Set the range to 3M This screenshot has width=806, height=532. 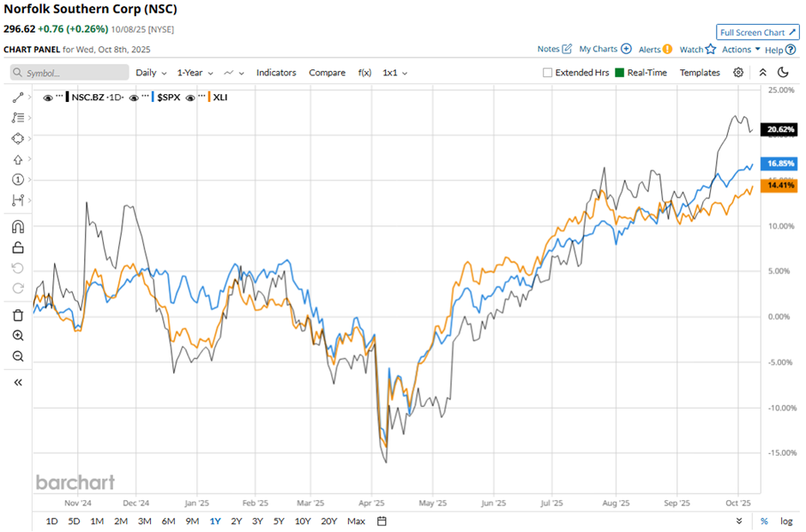pyautogui.click(x=144, y=521)
